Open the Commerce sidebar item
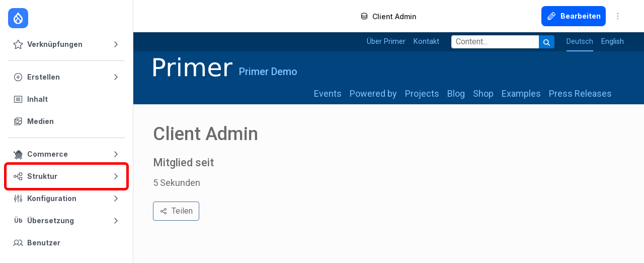 66,154
